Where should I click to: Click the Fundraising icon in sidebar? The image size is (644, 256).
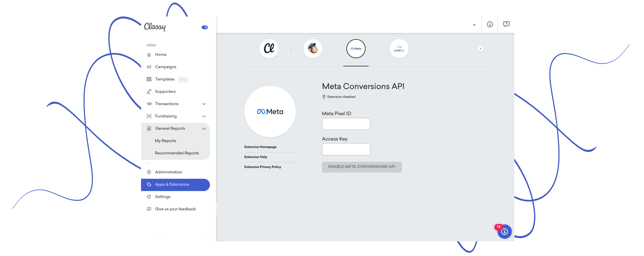coord(149,116)
